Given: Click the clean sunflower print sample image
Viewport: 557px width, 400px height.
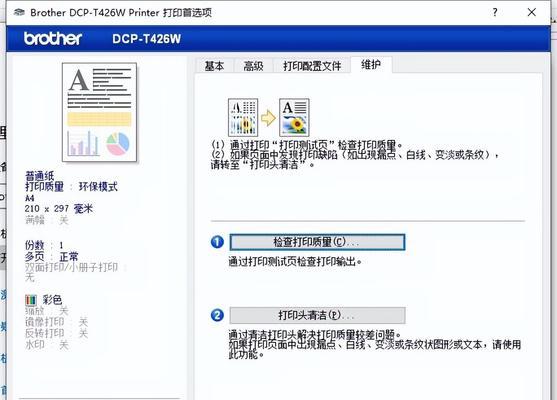Looking at the screenshot, I should coord(294,118).
